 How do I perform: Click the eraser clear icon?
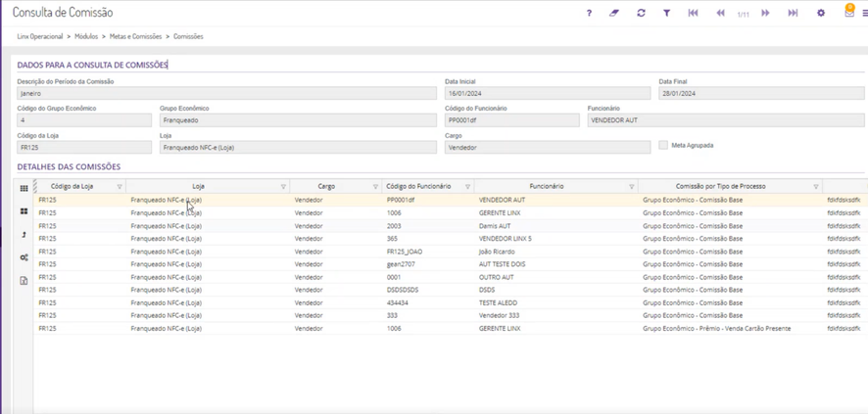click(614, 14)
